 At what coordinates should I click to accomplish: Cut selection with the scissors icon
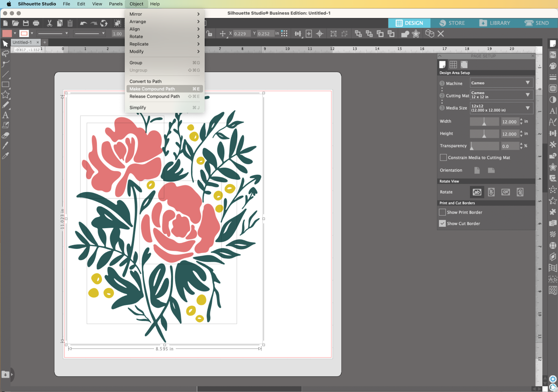coord(50,23)
